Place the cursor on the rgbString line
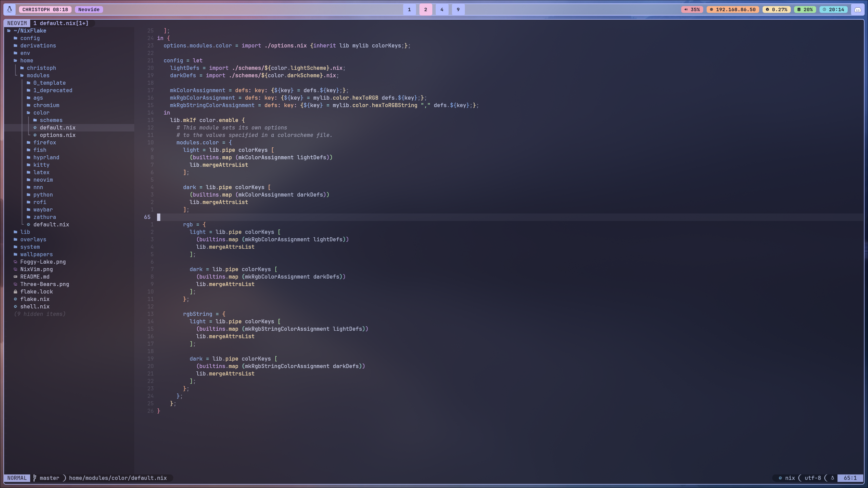 198,314
